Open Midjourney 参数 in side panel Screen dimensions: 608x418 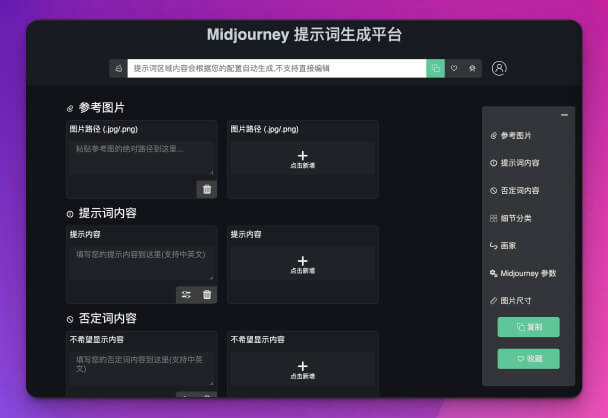523,273
